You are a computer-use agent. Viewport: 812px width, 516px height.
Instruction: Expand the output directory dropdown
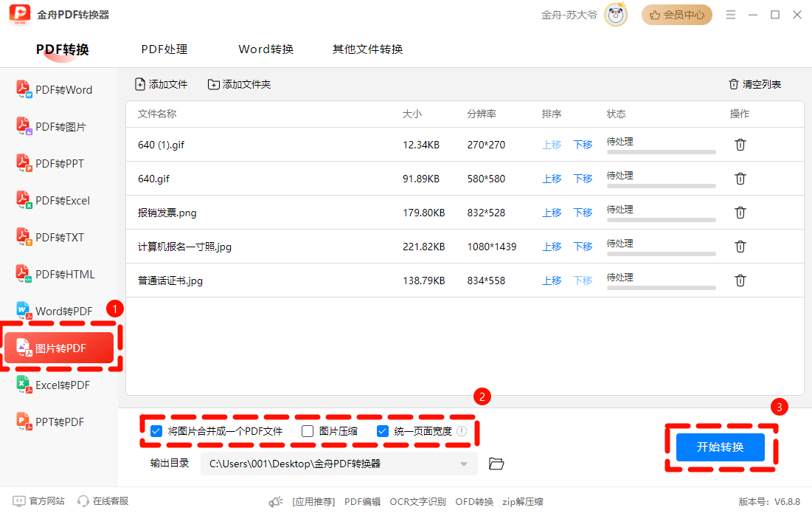point(464,464)
